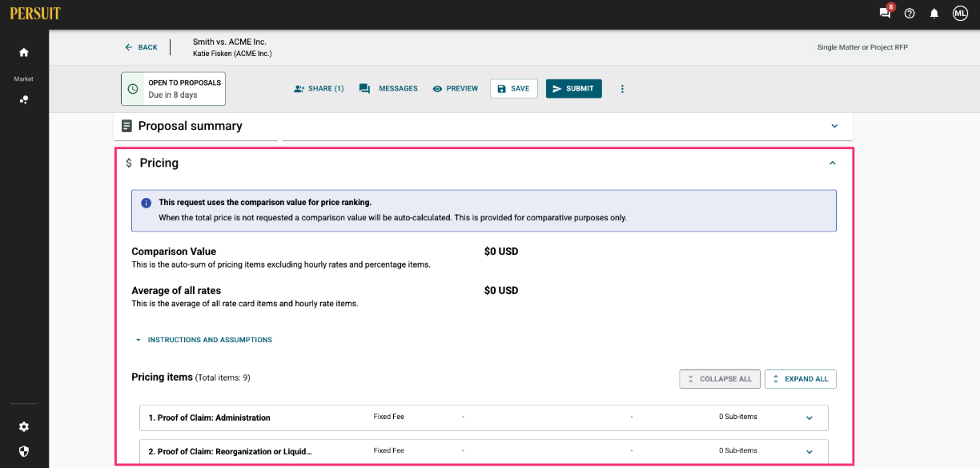Open the notifications bell
Screen dimensions: 980x468
coord(934,14)
